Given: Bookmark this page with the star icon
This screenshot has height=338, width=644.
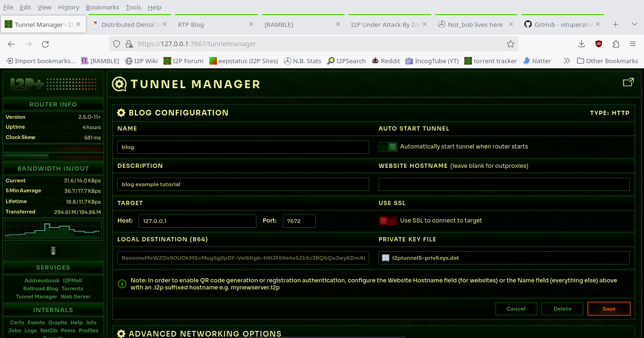Looking at the screenshot, I should point(510,44).
